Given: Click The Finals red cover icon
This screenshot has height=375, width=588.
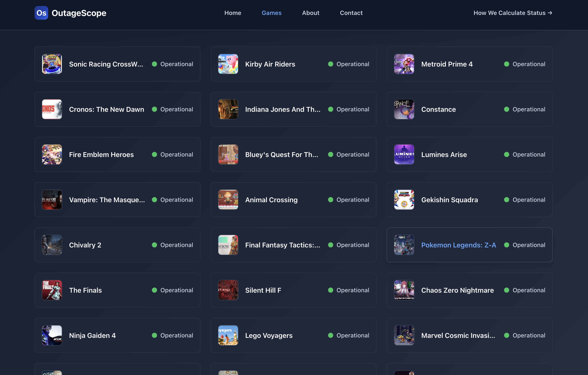Looking at the screenshot, I should (x=52, y=290).
